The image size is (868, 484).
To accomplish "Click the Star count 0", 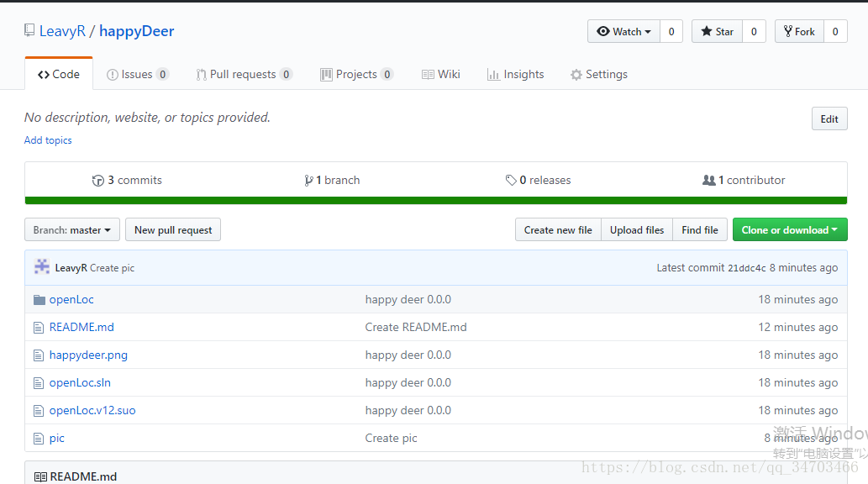I will tap(754, 32).
